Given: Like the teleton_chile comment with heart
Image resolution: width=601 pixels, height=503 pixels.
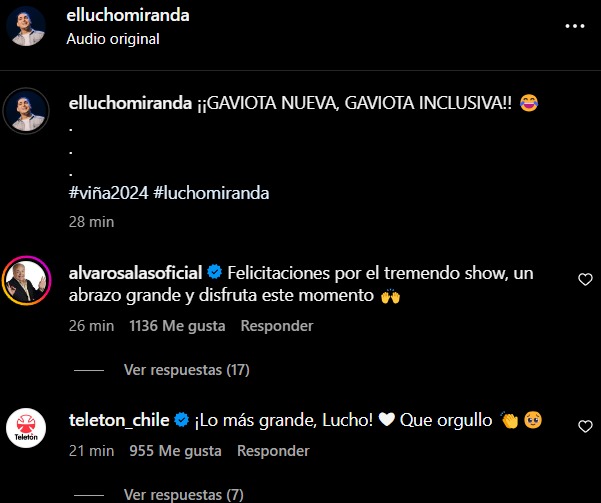Looking at the screenshot, I should pyautogui.click(x=585, y=426).
